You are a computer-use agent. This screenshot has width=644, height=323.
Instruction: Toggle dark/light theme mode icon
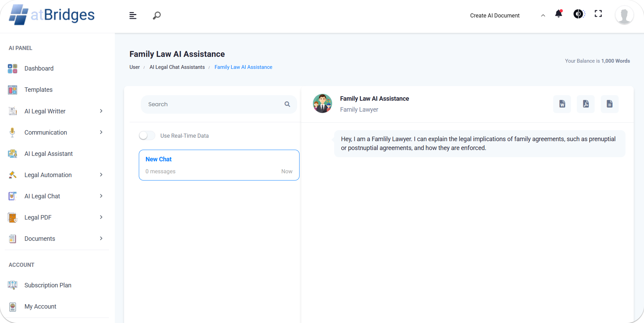pos(579,14)
